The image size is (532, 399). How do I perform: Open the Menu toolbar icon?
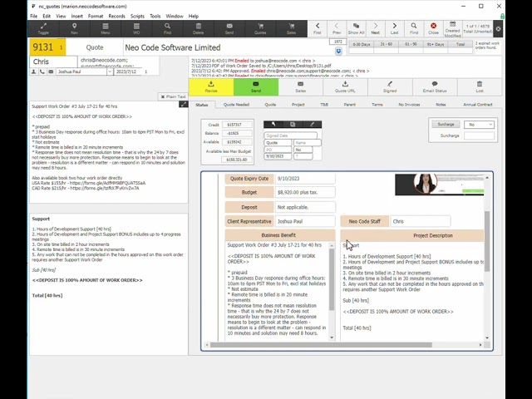coord(106,28)
